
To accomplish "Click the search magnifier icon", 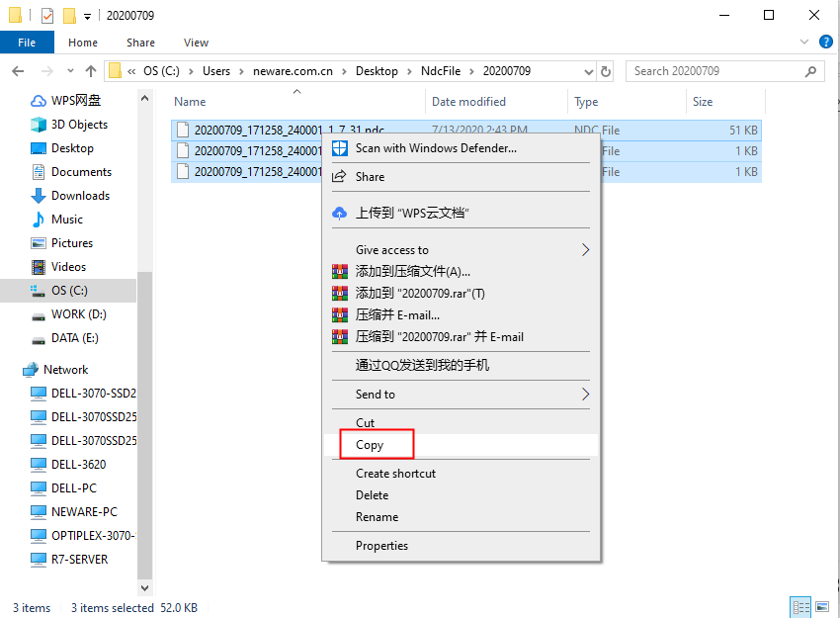I will (811, 71).
